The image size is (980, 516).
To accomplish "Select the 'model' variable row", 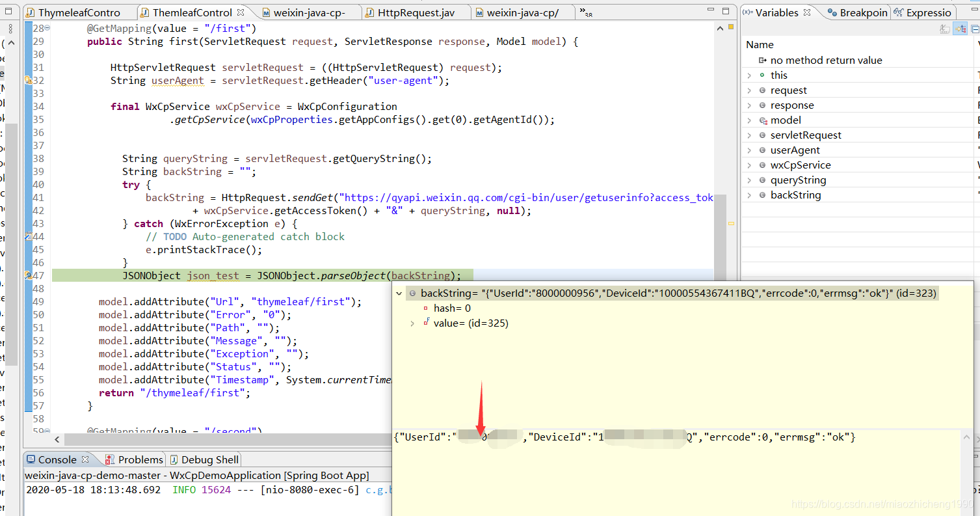I will pyautogui.click(x=857, y=120).
